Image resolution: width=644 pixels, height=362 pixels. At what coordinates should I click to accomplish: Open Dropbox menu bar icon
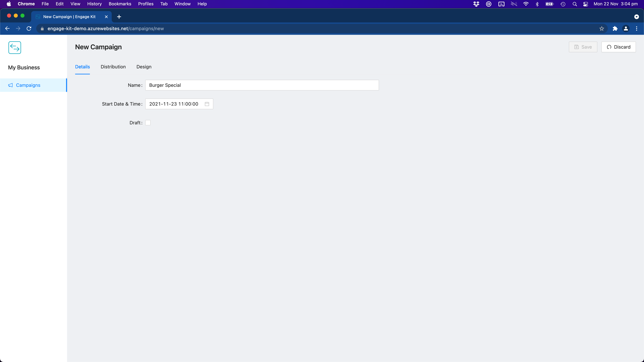476,4
